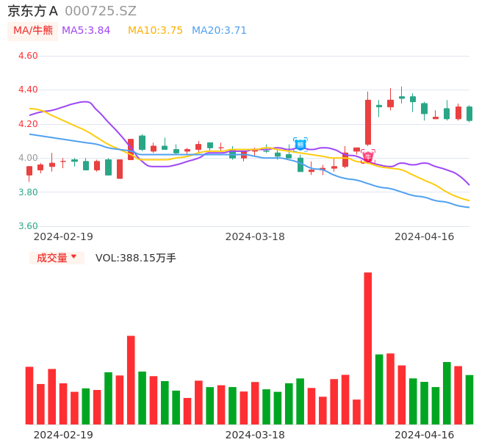Click the VOL:388.15万手 volume readout

pos(136,258)
